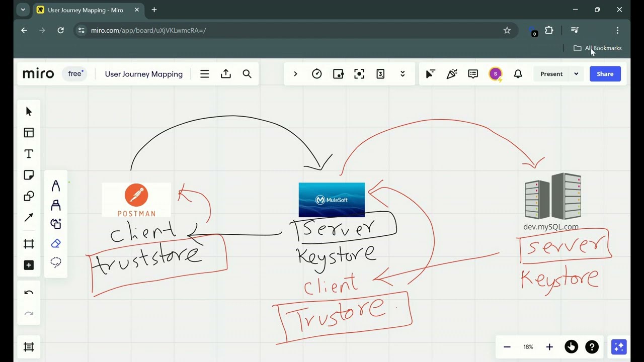The width and height of the screenshot is (644, 362).
Task: Open the Shapes tool
Action: pyautogui.click(x=29, y=196)
